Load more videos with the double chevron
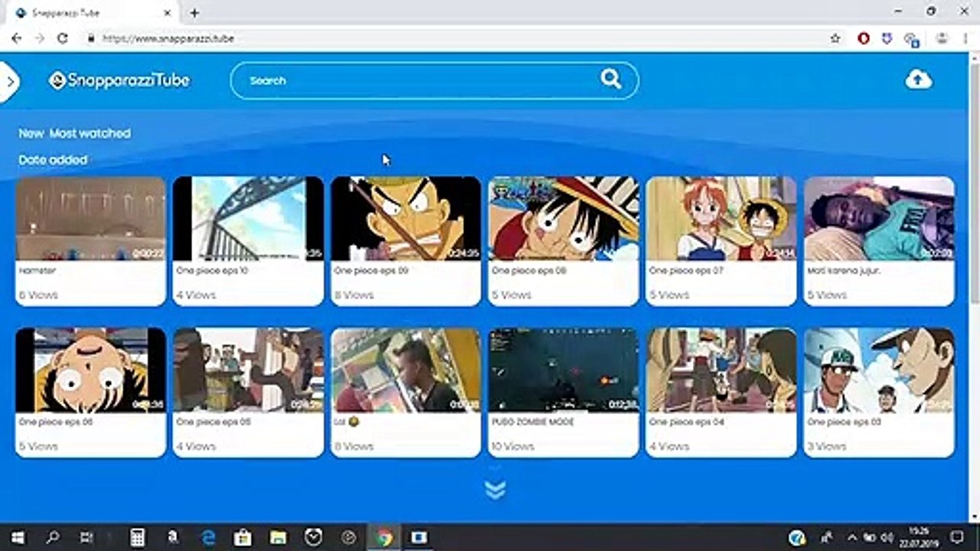980x551 pixels. pyautogui.click(x=495, y=490)
